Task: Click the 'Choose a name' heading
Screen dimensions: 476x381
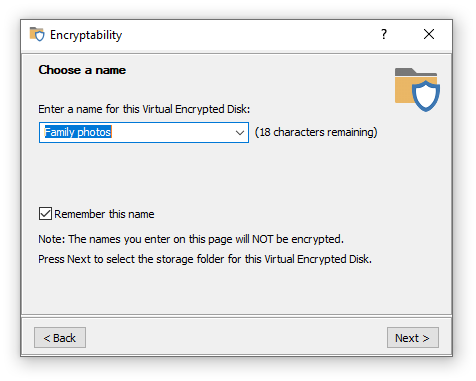Action: (x=82, y=70)
